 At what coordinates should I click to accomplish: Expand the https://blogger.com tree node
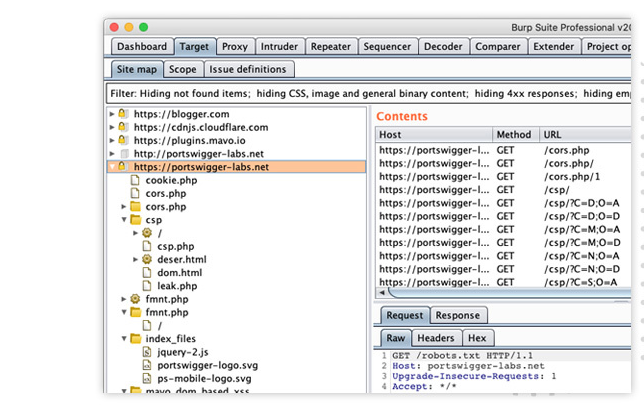pyautogui.click(x=112, y=114)
